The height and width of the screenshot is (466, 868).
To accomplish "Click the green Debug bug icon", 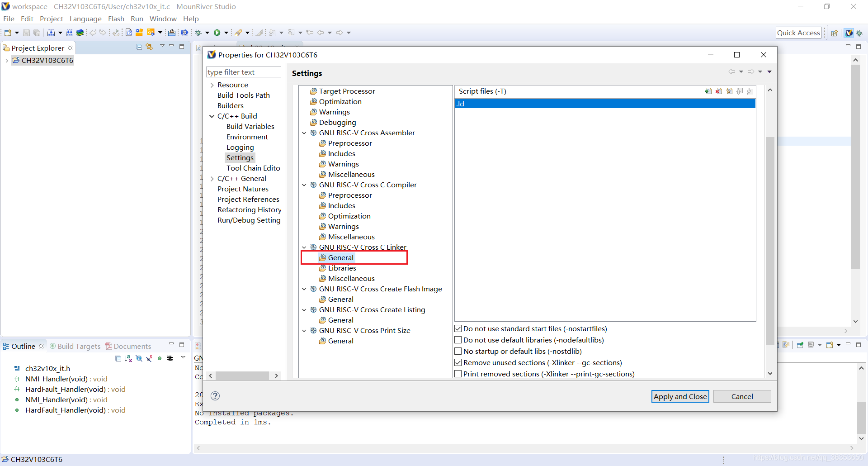I will click(x=198, y=33).
